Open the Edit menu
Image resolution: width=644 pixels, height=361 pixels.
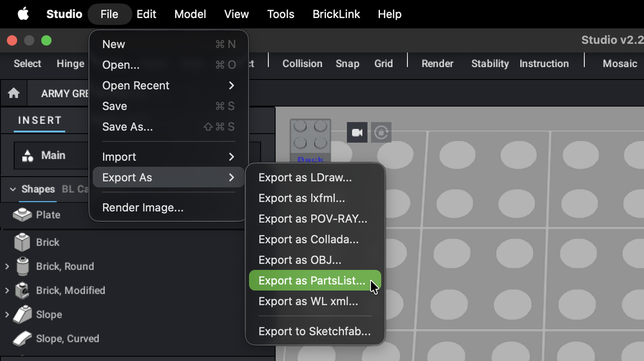pos(146,14)
